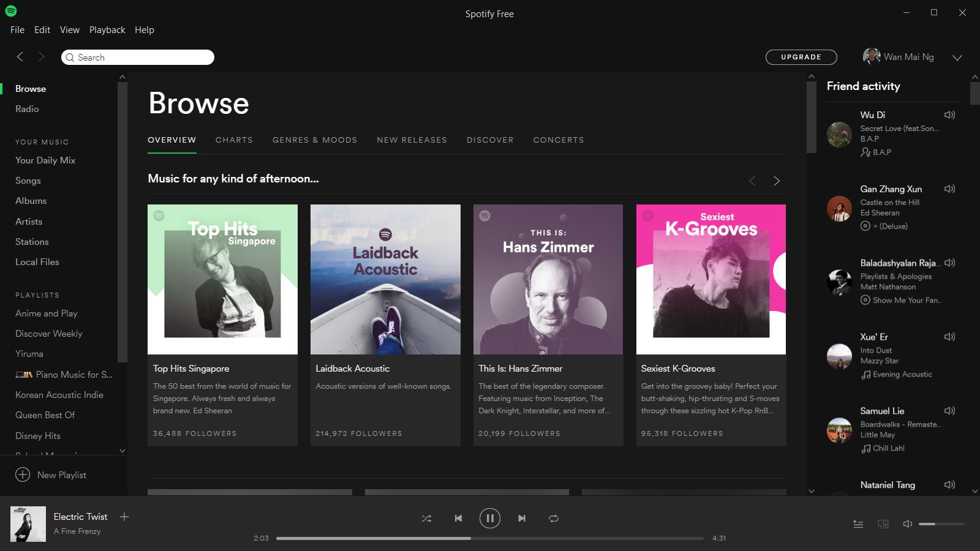This screenshot has width=980, height=551.
Task: Click inside the Search field
Action: pyautogui.click(x=138, y=57)
